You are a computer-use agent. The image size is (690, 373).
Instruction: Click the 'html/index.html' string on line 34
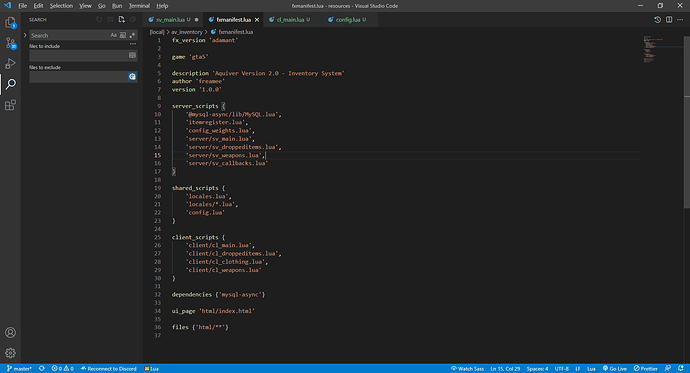point(227,311)
